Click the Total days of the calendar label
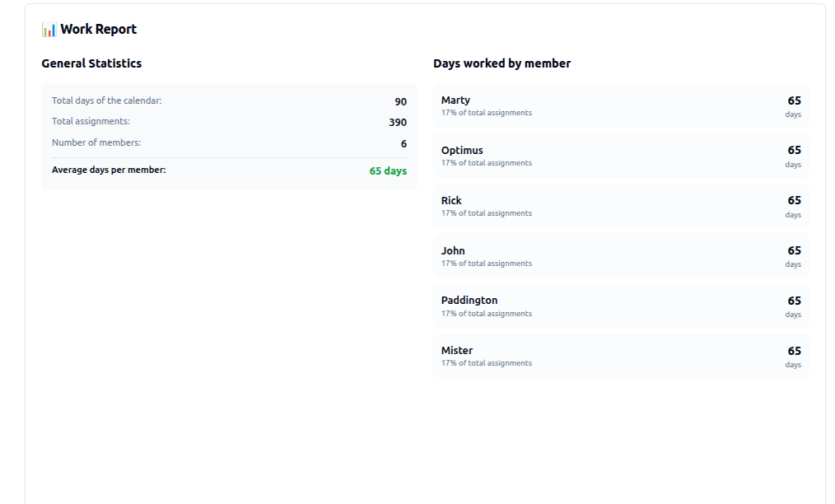 [106, 100]
